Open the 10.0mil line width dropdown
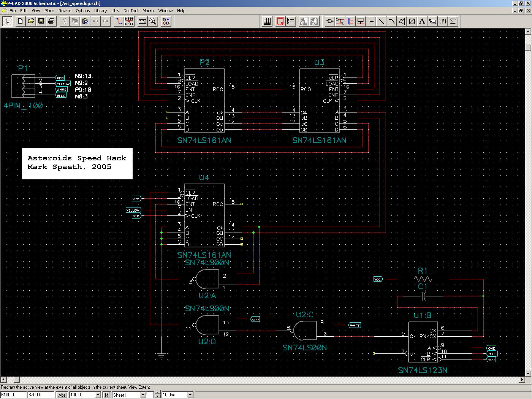Viewport: 532px width, 399px height. tap(190, 395)
